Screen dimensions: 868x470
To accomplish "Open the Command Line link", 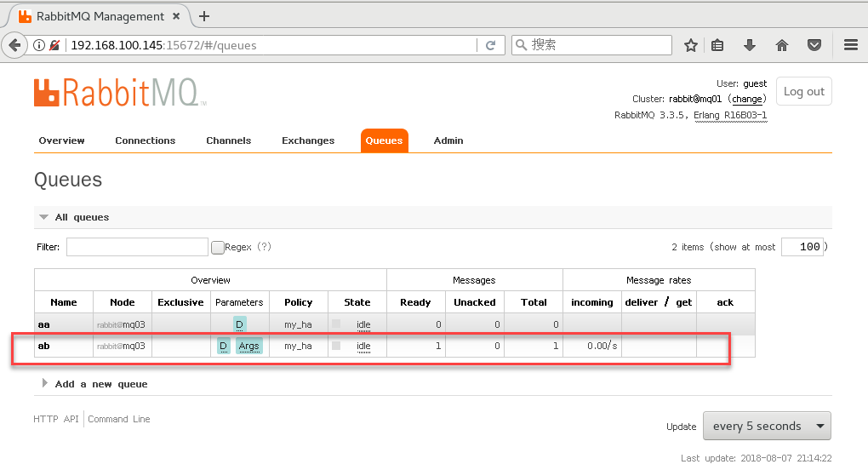I will click(119, 419).
